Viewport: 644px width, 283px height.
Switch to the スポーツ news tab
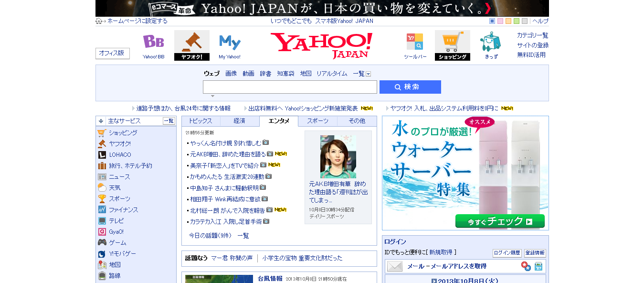coord(317,121)
